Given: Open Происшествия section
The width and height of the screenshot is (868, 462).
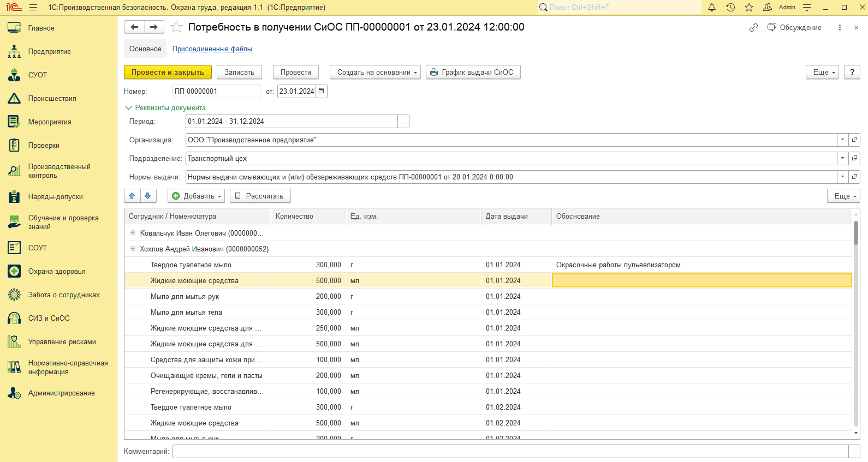Looking at the screenshot, I should (x=58, y=98).
